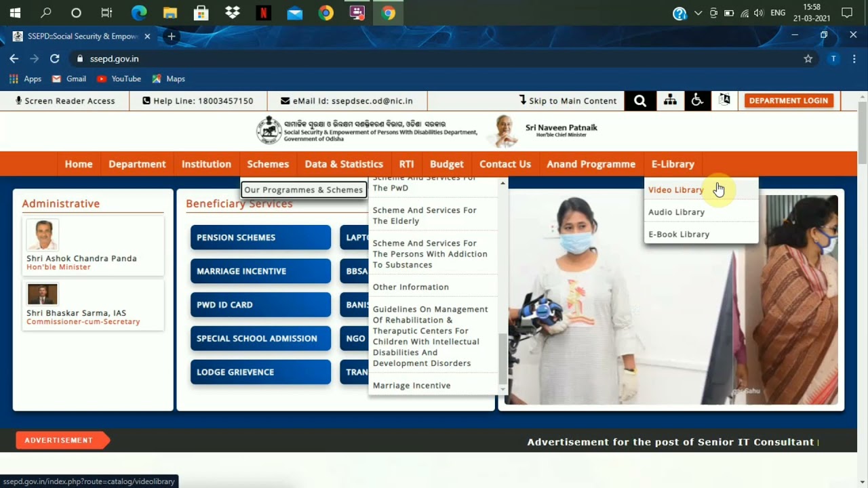
Task: Close the SSEPD browser tab
Action: click(x=147, y=37)
